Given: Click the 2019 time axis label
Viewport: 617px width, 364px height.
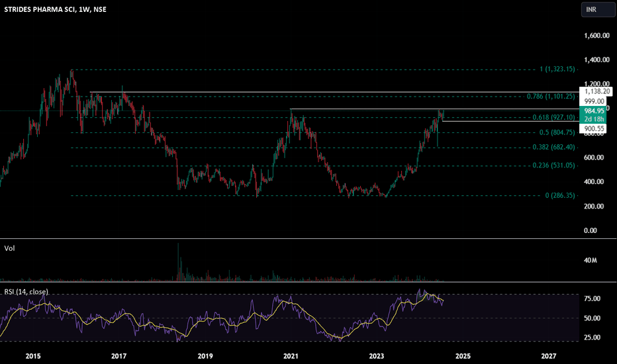Looking at the screenshot, I should pos(205,356).
